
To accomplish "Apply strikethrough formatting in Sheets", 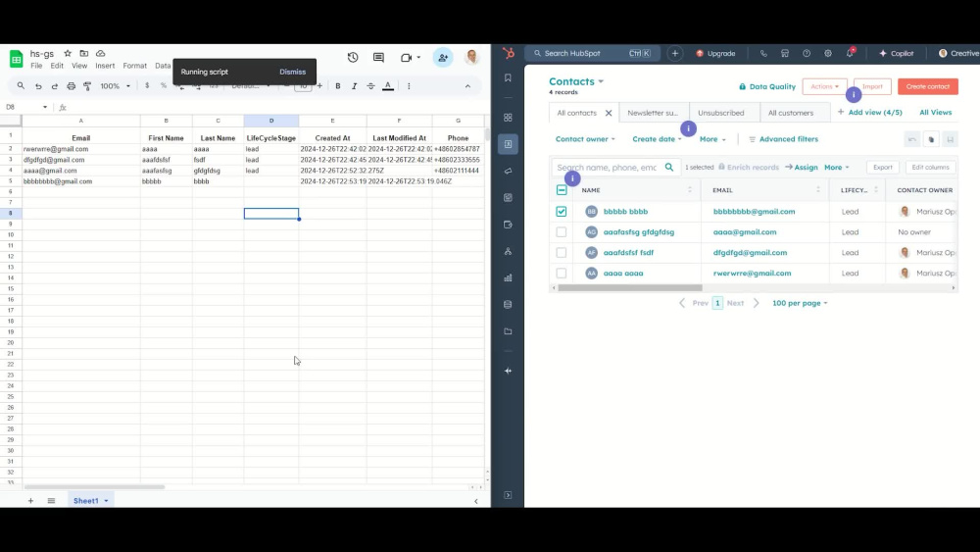I will [370, 86].
